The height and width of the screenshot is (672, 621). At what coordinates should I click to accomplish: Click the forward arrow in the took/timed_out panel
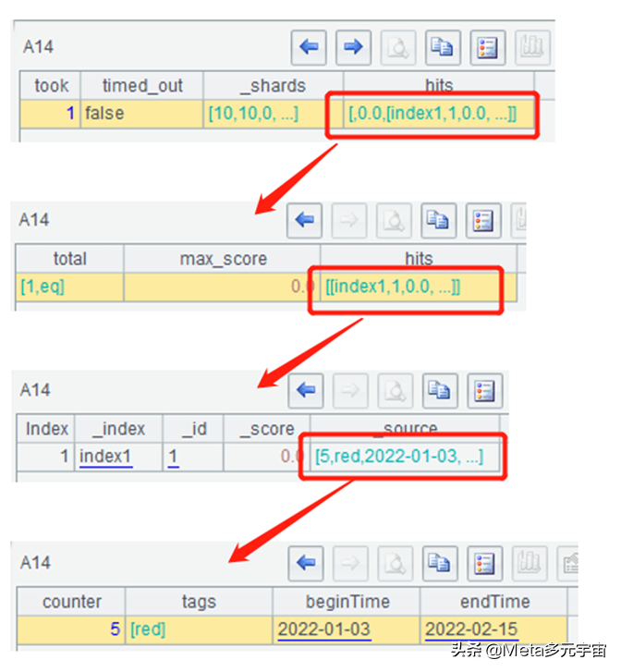point(353,47)
